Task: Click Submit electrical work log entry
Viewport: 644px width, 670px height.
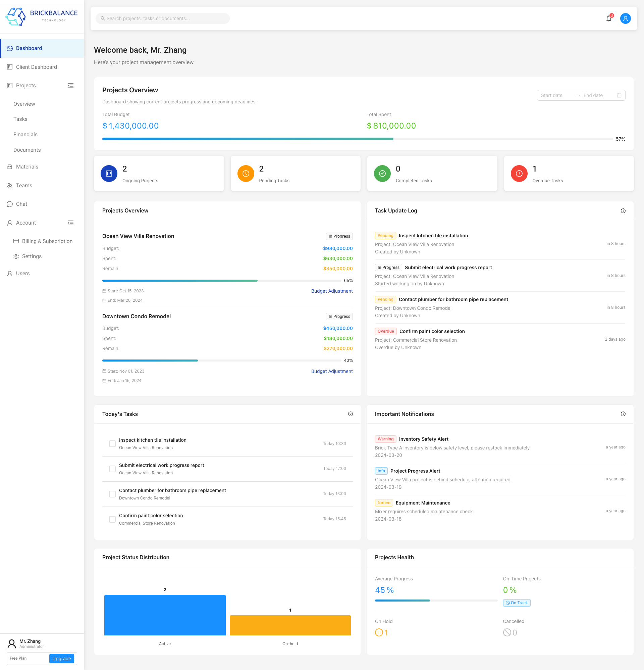Action: 500,276
